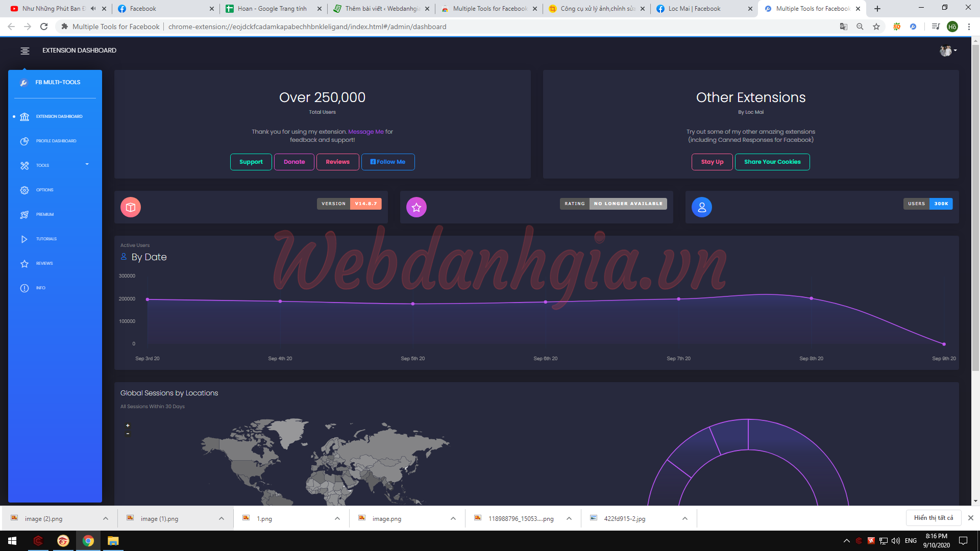Select the Options gear in the sidebar
Viewport: 980px width, 551px height.
[x=45, y=190]
